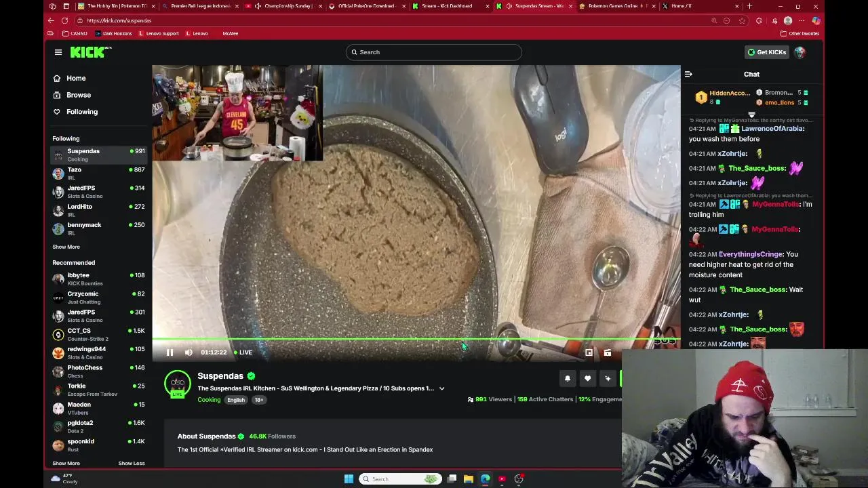Open the Kick hamburger menu
The width and height of the screenshot is (868, 488).
pos(58,52)
